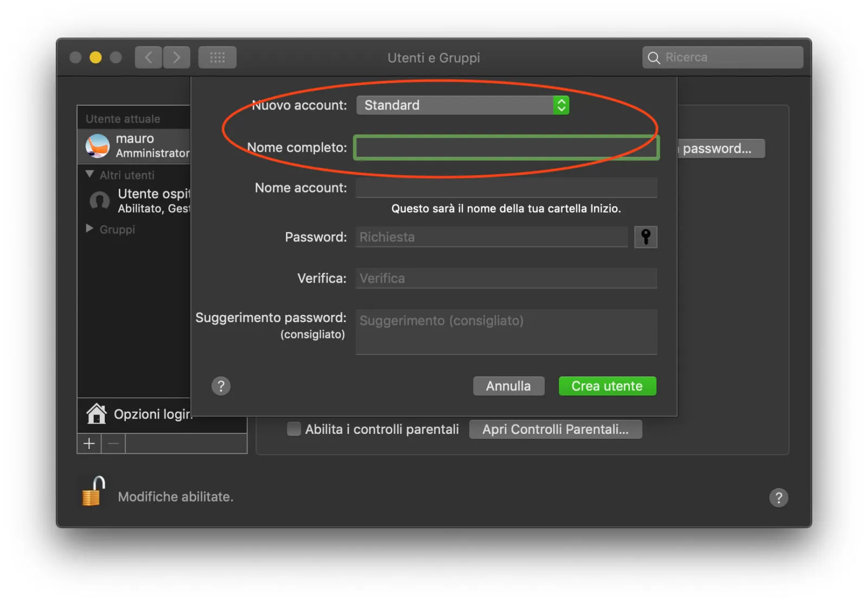Click the Suggerimento password hint field
This screenshot has width=868, height=602.
tap(506, 332)
